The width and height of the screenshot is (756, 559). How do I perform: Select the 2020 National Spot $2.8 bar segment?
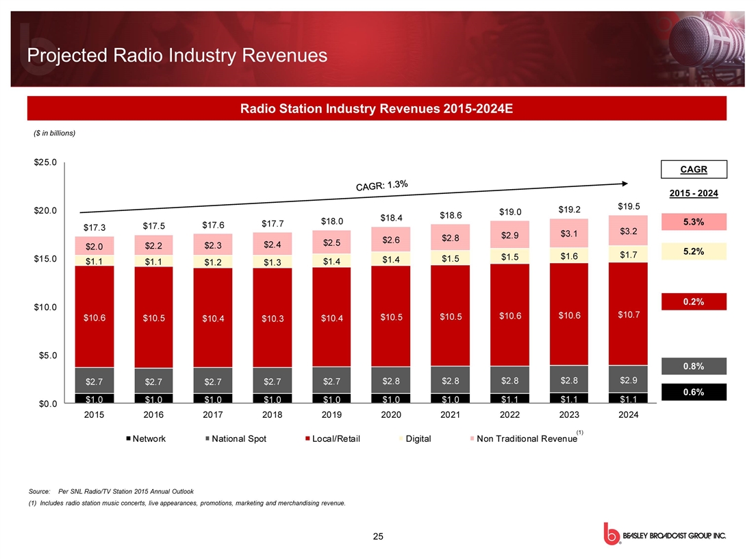(x=390, y=380)
